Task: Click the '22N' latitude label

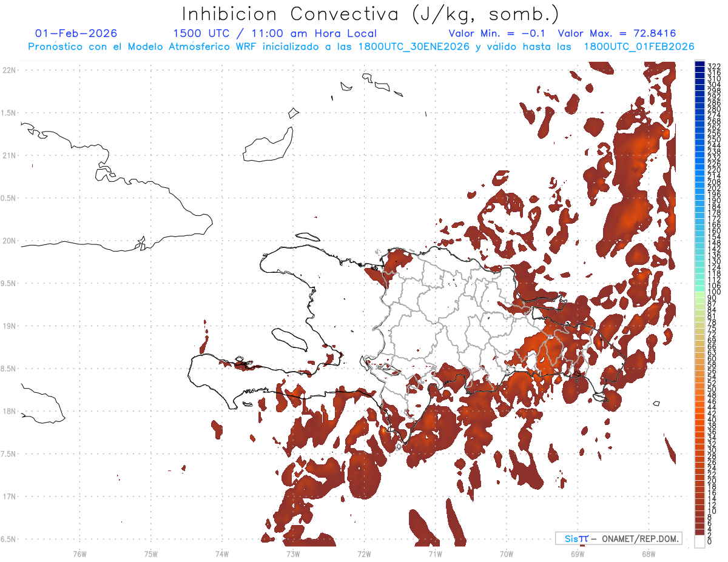Action: (x=8, y=70)
